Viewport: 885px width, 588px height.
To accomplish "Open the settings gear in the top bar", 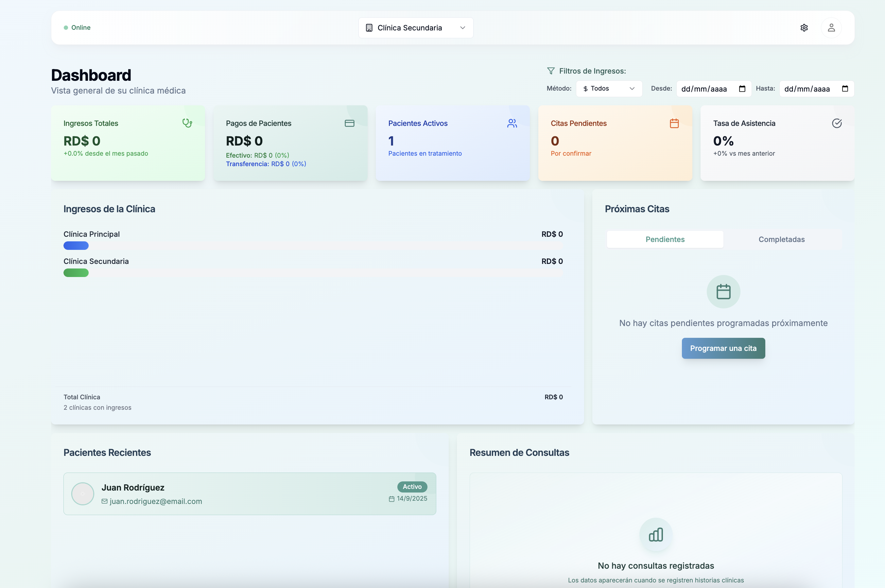I will tap(804, 27).
